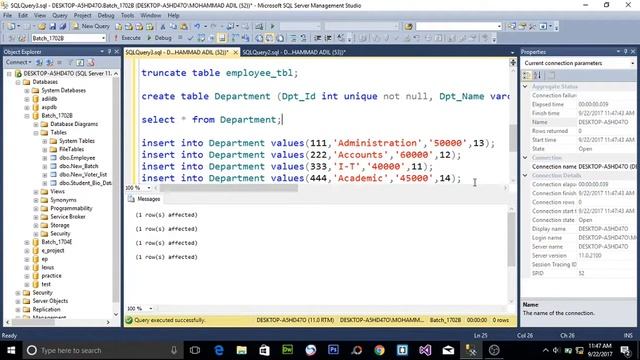Select the Batch_1704E database

click(56, 242)
